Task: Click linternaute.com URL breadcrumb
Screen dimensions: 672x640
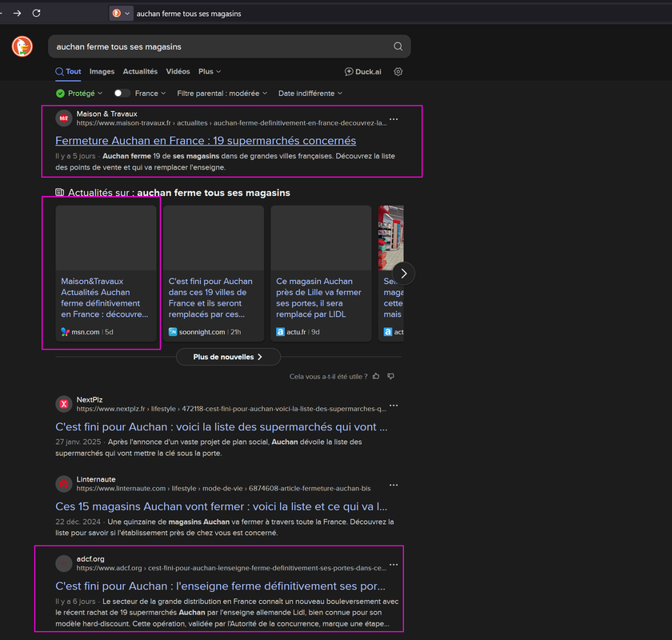Action: (224, 489)
